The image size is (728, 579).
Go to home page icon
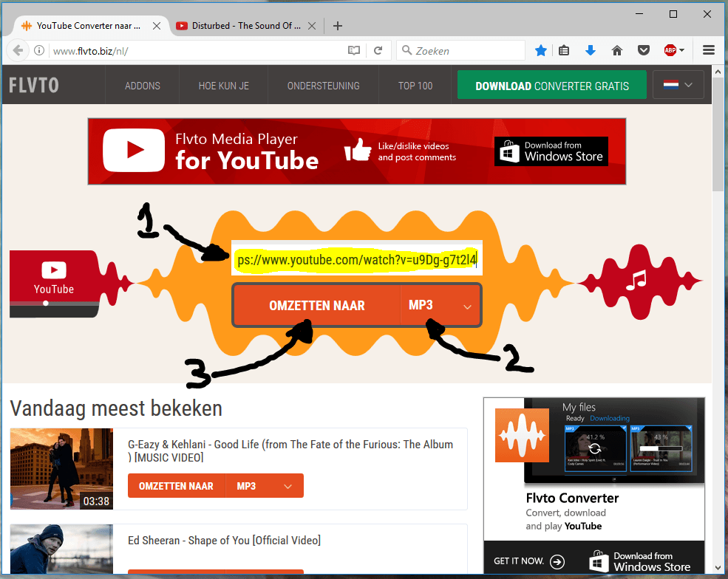tap(617, 50)
